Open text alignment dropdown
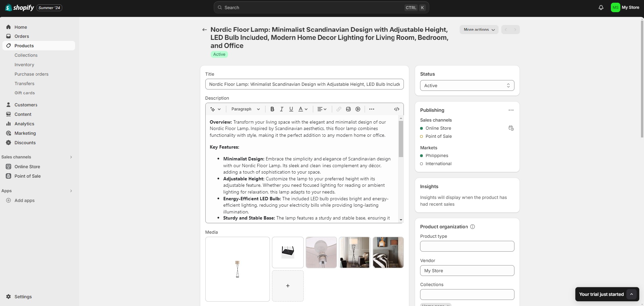 tap(322, 109)
